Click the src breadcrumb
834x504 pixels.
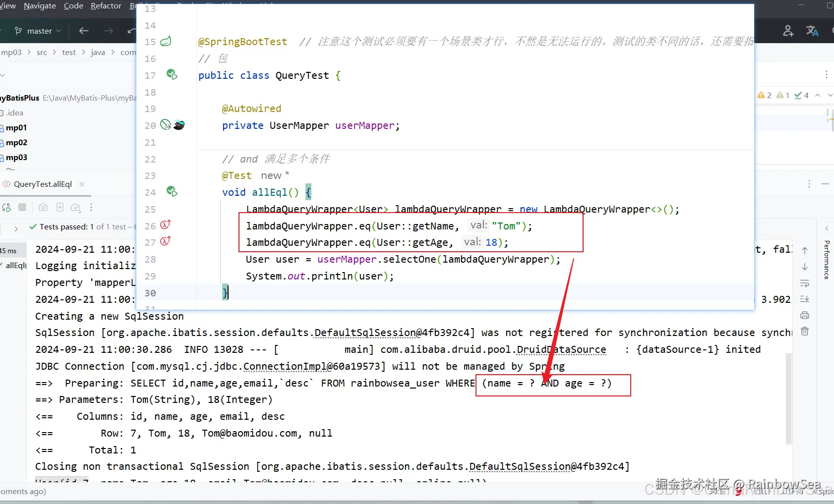pos(42,52)
